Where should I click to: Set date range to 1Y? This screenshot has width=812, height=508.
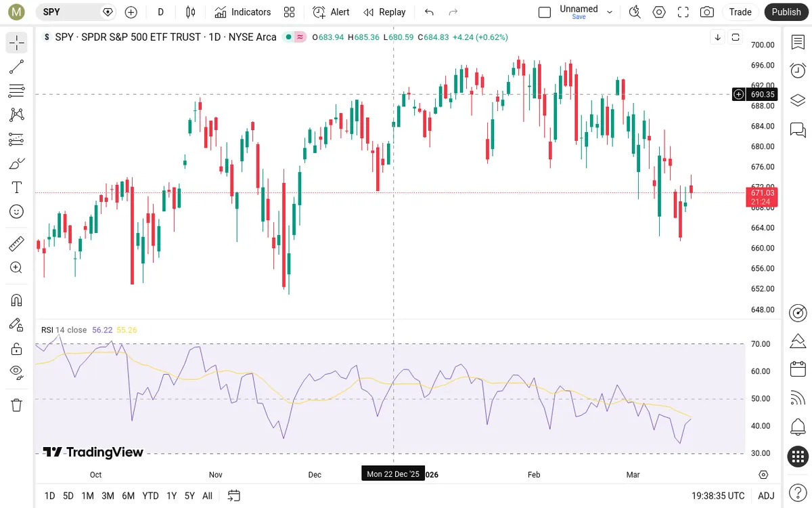click(172, 496)
